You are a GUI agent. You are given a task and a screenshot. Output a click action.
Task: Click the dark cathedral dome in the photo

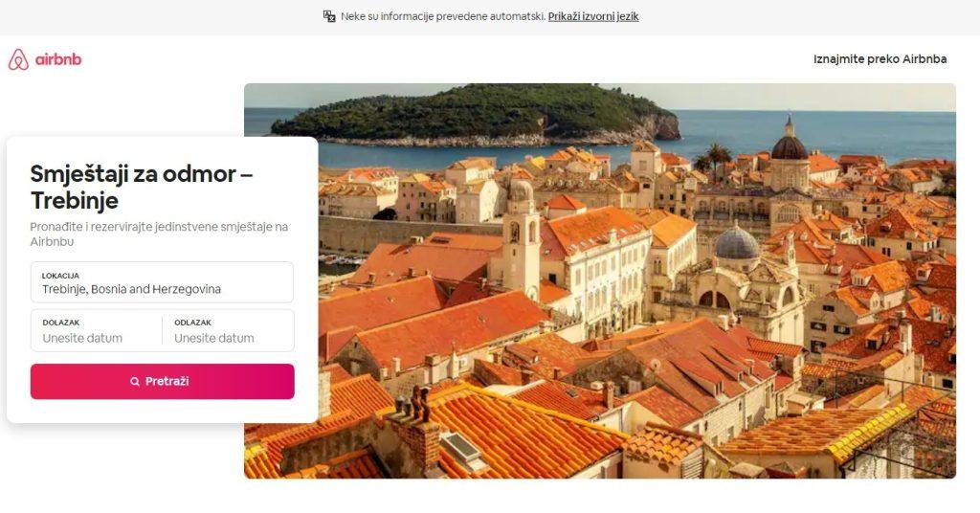(790, 147)
